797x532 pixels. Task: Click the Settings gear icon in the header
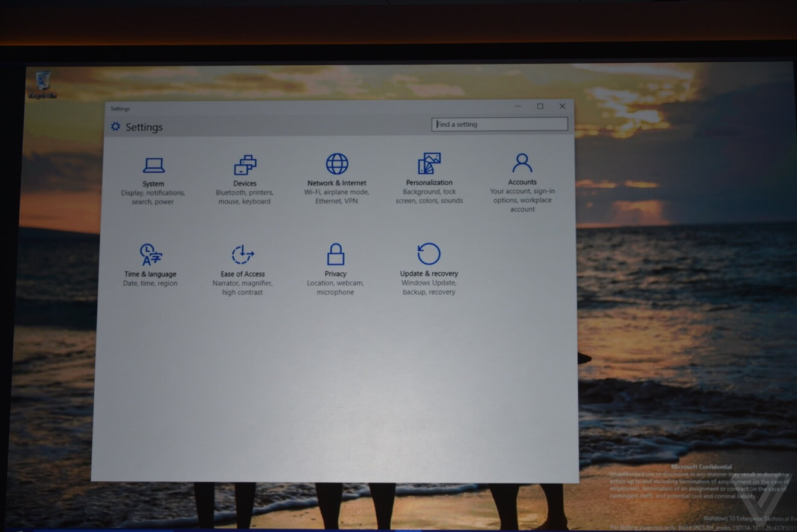click(x=115, y=126)
